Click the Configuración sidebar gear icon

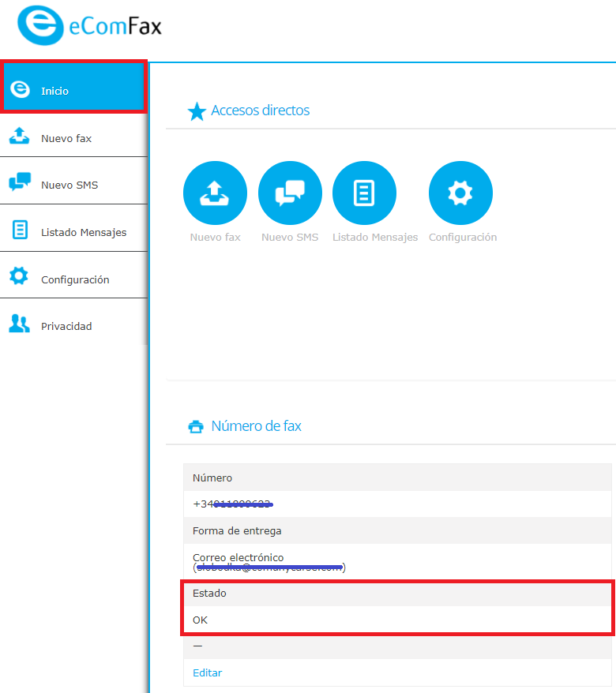[x=19, y=275]
